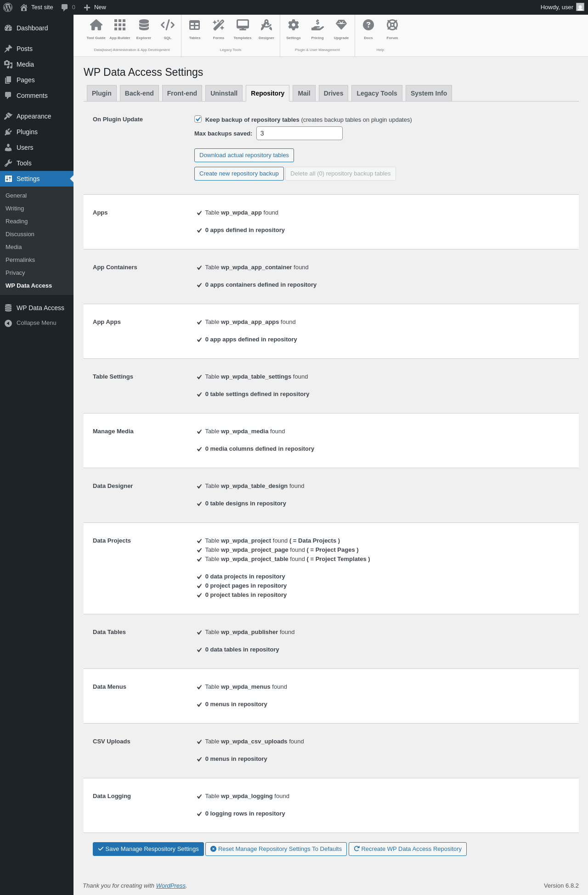Switch to the System Info tab
This screenshot has width=588, height=895.
pyautogui.click(x=429, y=93)
